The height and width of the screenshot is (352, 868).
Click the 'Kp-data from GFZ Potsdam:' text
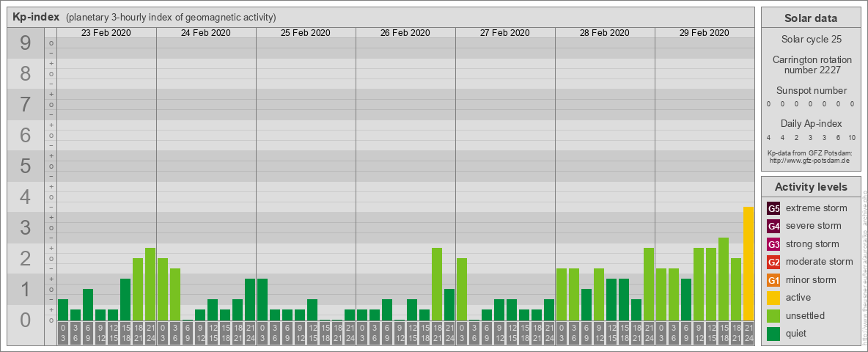pos(811,153)
